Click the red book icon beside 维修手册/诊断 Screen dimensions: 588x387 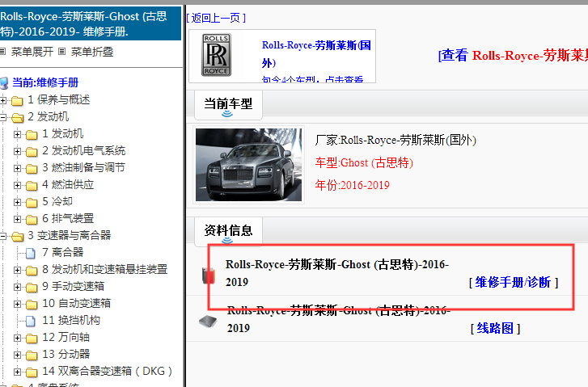click(x=209, y=276)
